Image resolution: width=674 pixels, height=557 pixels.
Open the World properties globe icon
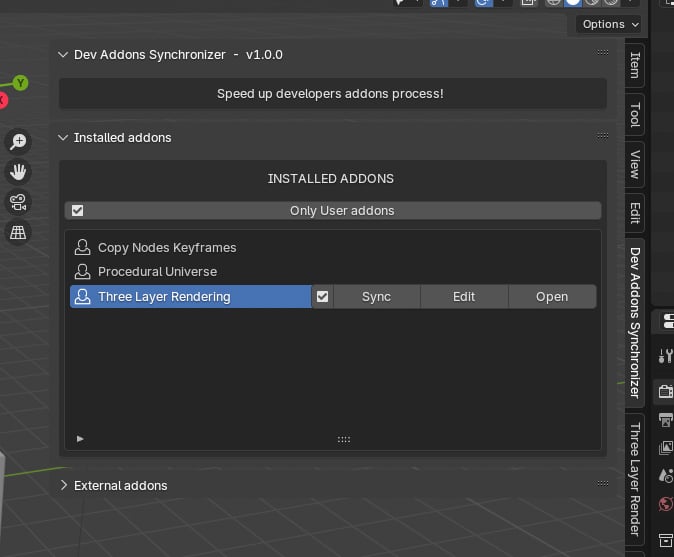click(x=665, y=504)
